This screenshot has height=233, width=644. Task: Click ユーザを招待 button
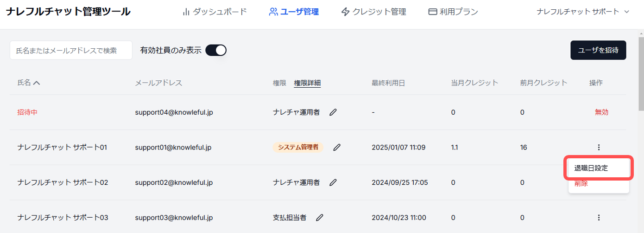tap(598, 50)
